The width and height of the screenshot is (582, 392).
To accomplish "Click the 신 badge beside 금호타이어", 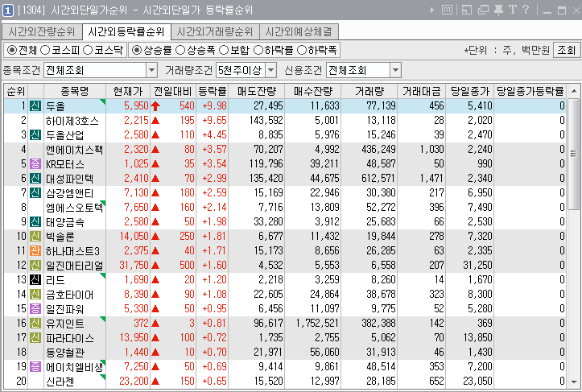I will point(35,294).
